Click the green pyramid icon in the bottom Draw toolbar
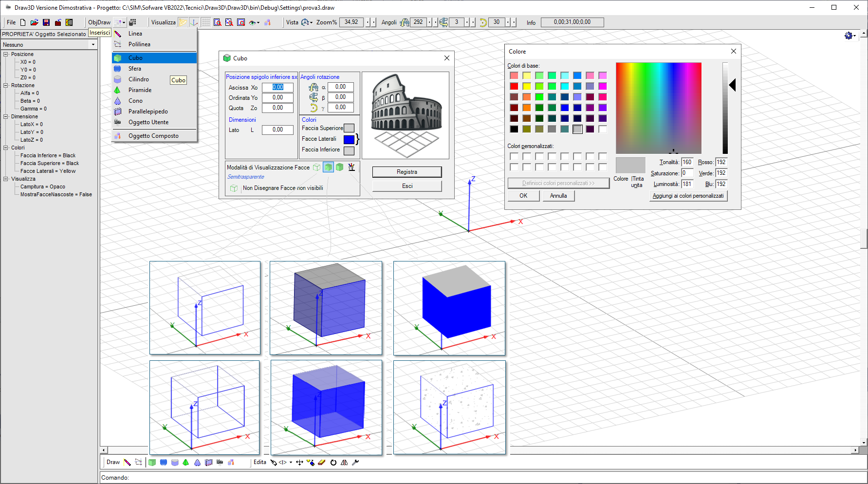 click(x=186, y=463)
